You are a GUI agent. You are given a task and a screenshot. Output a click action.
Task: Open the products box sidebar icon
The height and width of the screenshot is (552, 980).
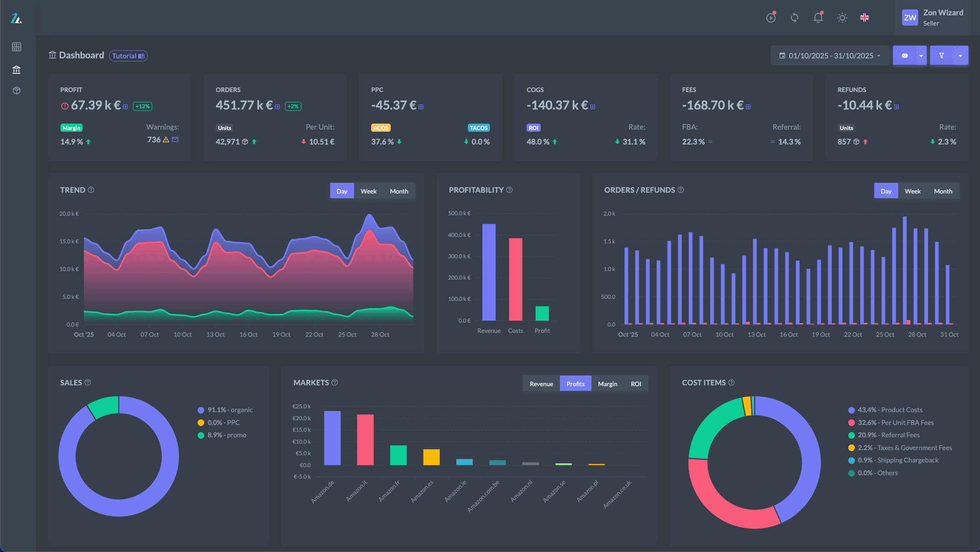click(x=17, y=90)
